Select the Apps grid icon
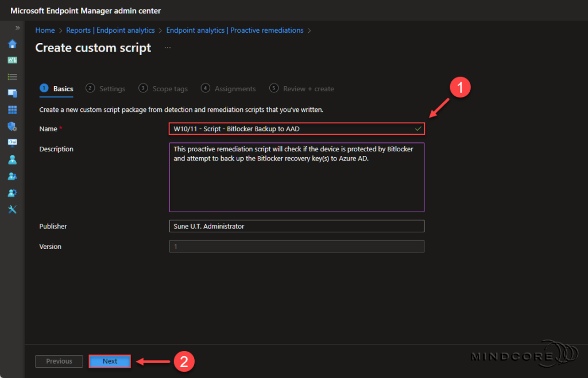588x378 pixels. (11, 110)
